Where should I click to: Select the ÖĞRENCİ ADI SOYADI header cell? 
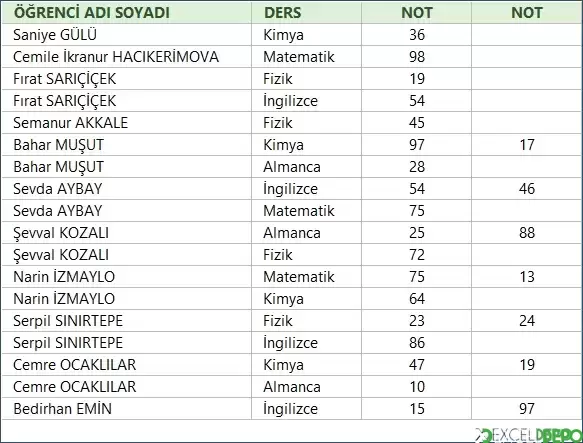coord(127,12)
